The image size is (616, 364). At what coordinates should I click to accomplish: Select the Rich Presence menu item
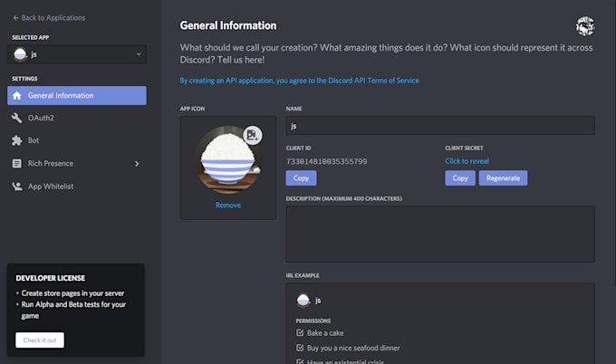pos(51,163)
